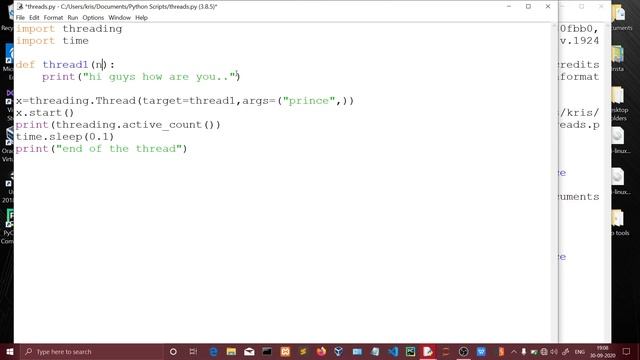Open the Action Center notifications icon
The width and height of the screenshot is (640, 360).
626,352
